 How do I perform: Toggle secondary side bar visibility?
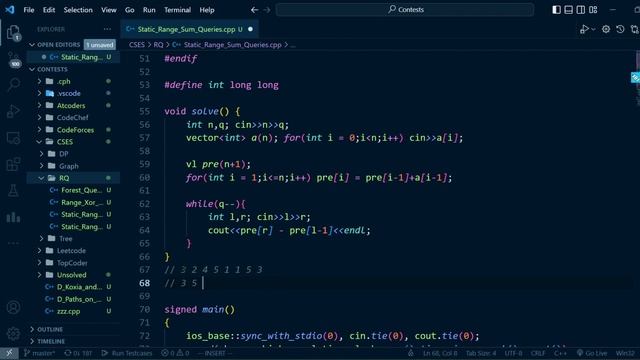[x=581, y=9]
